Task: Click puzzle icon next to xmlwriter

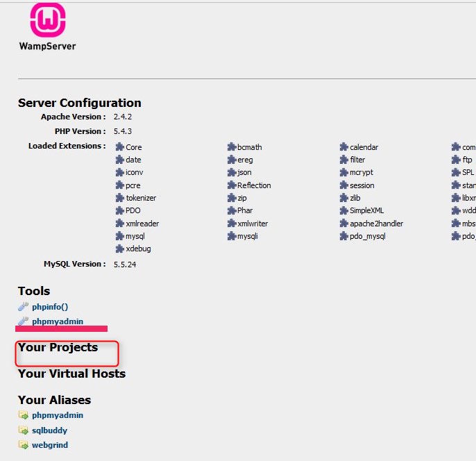Action: [232, 224]
